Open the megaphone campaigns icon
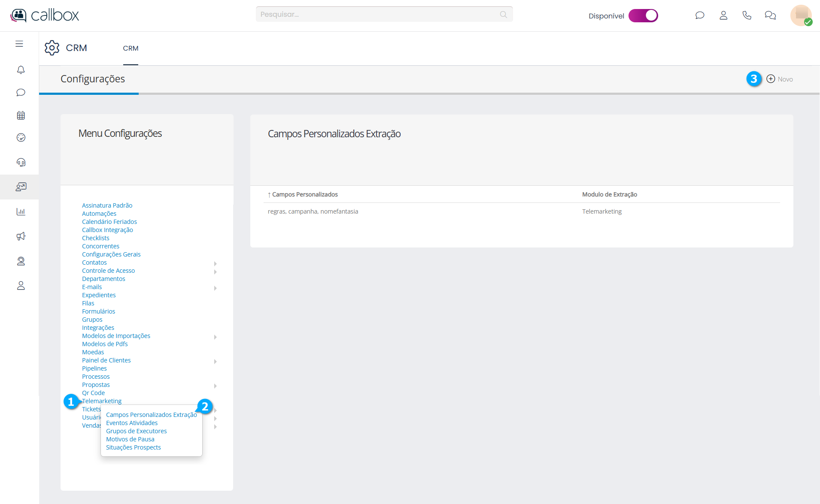This screenshot has height=504, width=820. pos(21,236)
